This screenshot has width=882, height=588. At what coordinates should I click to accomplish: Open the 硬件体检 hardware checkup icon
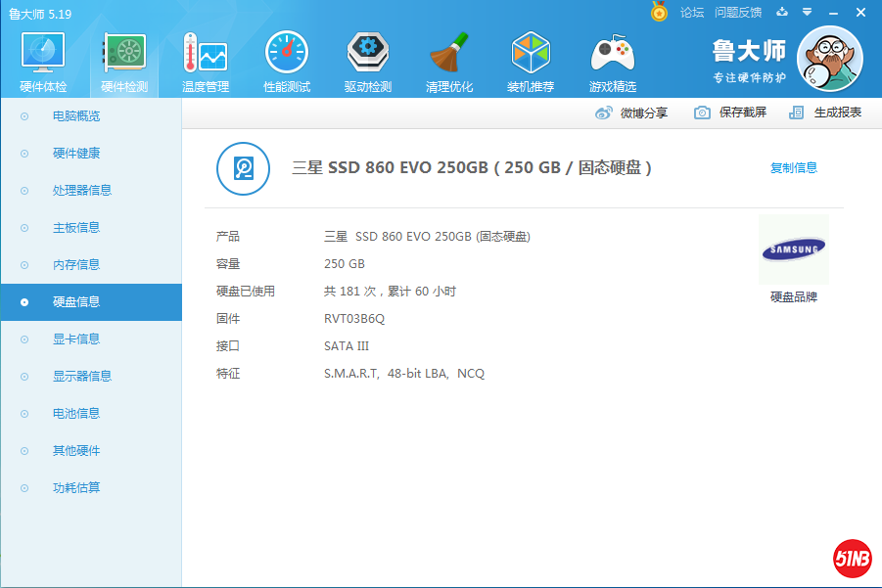[43, 54]
